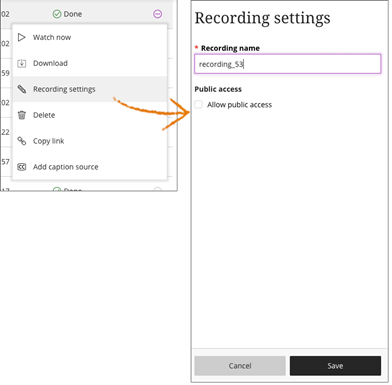
Task: Open the purple recording options circle button
Action: tap(158, 14)
